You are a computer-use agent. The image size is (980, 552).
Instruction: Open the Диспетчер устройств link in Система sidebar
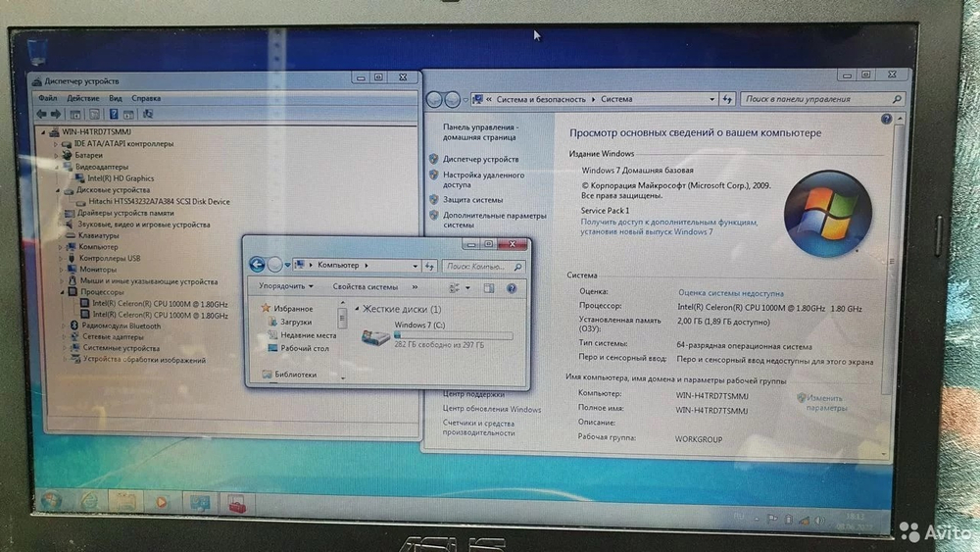coord(480,160)
